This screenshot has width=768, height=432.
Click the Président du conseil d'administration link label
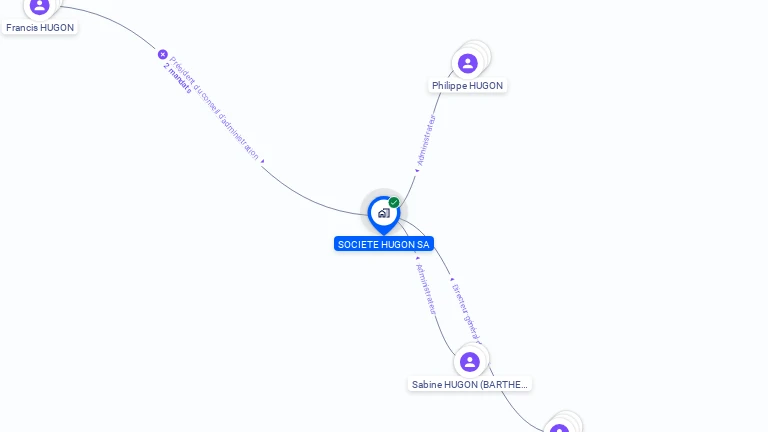214,108
